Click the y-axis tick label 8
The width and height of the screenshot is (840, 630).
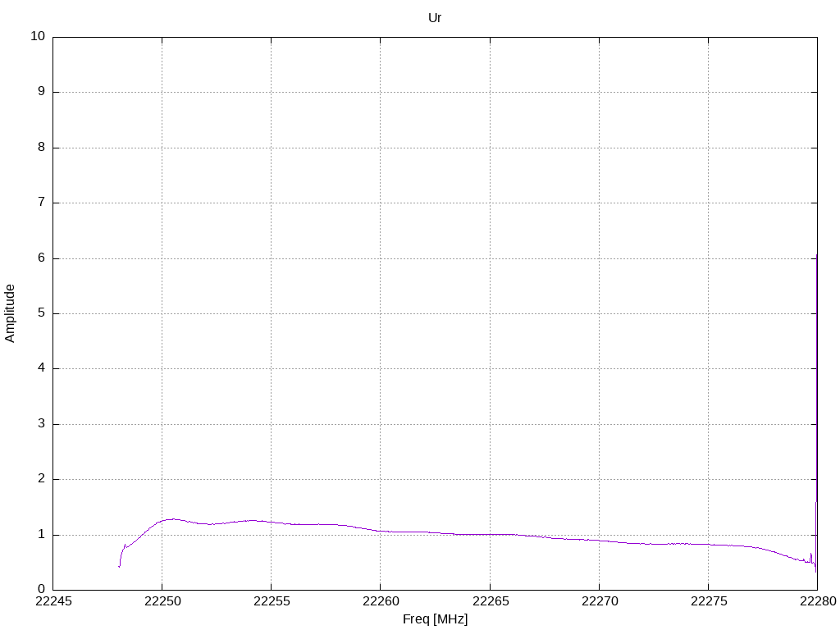[x=41, y=148]
